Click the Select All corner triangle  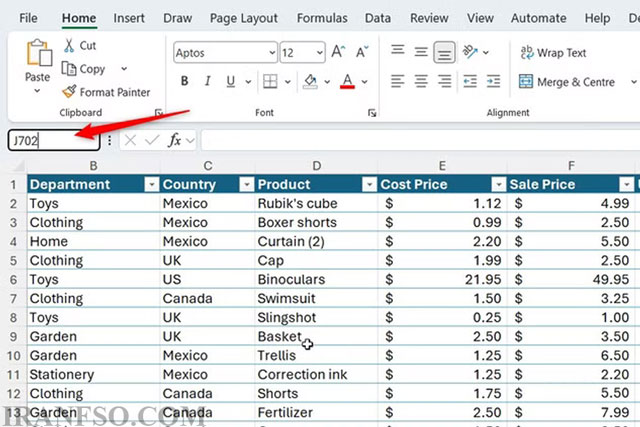tap(17, 166)
